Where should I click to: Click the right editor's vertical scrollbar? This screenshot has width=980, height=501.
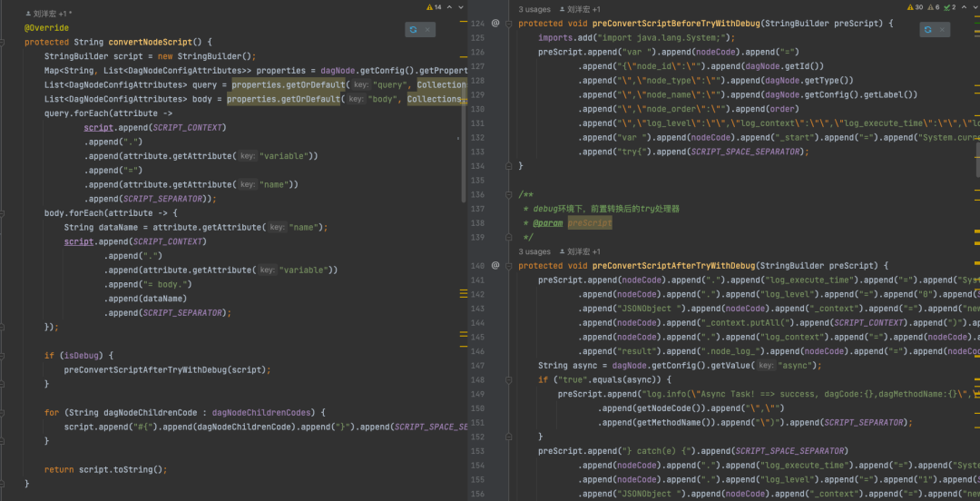pyautogui.click(x=977, y=160)
